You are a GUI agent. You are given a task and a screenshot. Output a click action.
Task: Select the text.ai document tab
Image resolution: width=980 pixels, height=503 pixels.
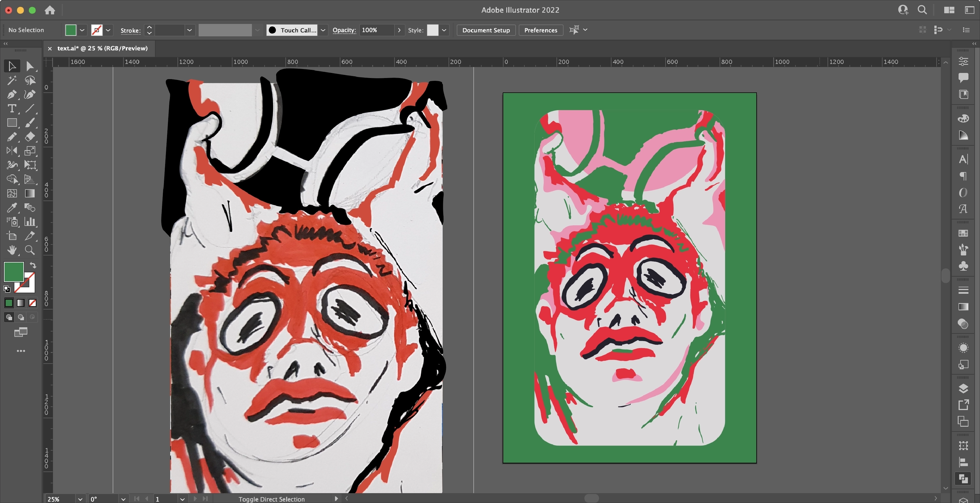pos(102,48)
